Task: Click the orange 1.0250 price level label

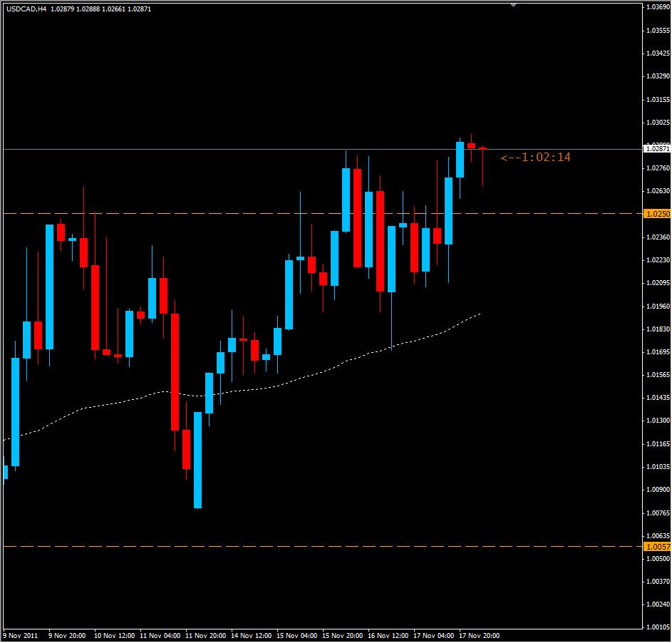Action: pyautogui.click(x=658, y=214)
